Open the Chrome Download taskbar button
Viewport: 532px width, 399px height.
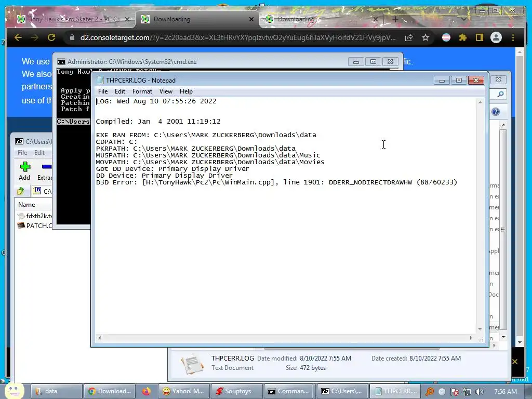110,391
